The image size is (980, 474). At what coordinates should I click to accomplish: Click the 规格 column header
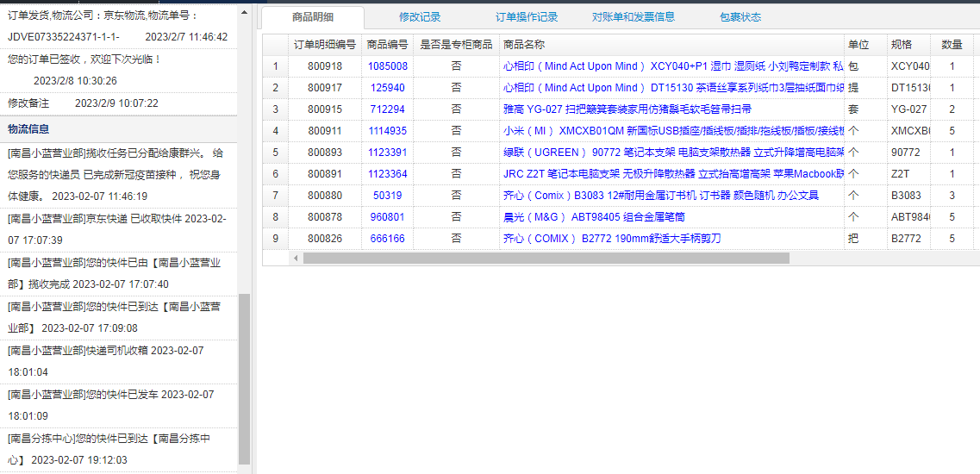pos(908,45)
